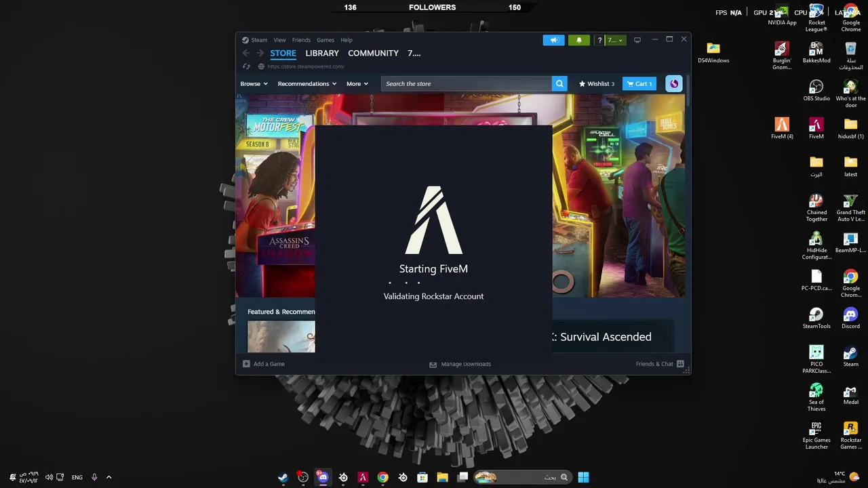Toggle Steam Big Picture mode icon
Viewport: 868px width, 488px height.
[637, 40]
